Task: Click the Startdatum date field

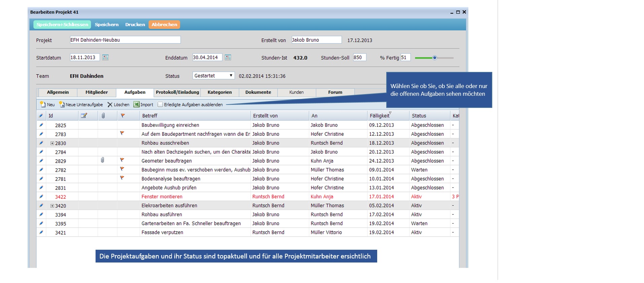Action: pos(84,57)
